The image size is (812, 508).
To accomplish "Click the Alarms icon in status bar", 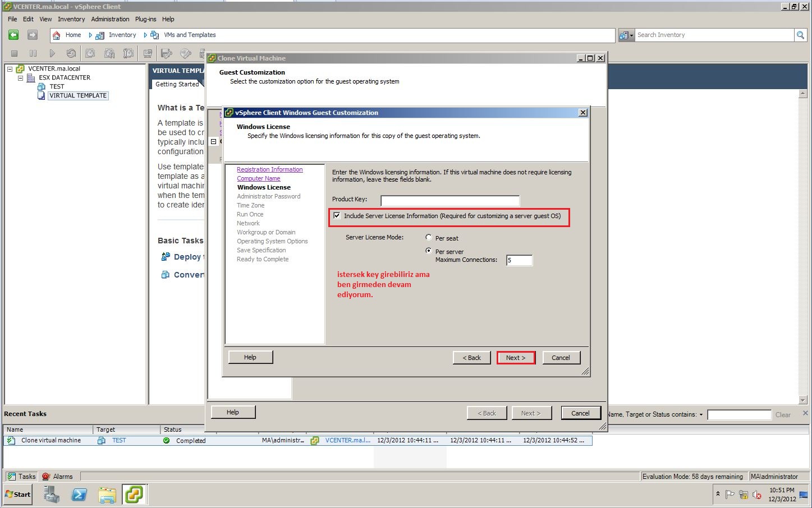I will 47,476.
